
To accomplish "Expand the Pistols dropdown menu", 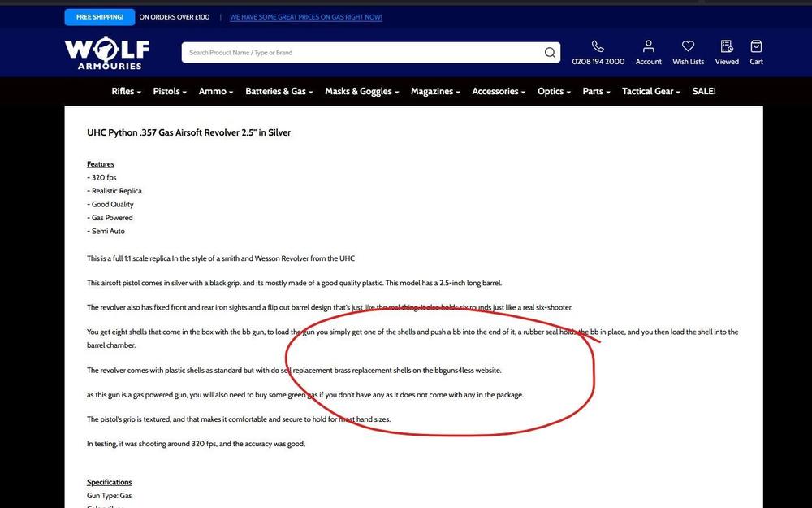I will (170, 92).
